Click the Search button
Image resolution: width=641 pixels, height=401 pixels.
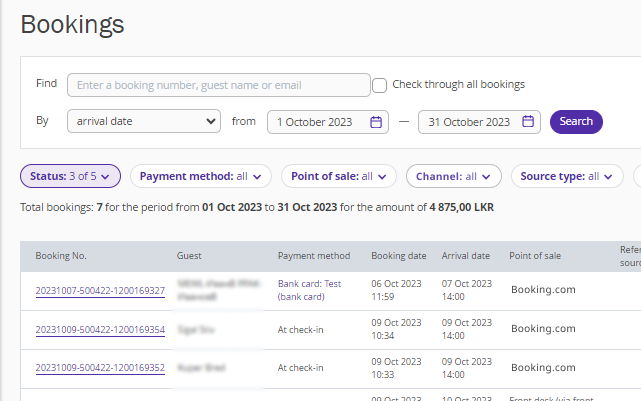576,122
